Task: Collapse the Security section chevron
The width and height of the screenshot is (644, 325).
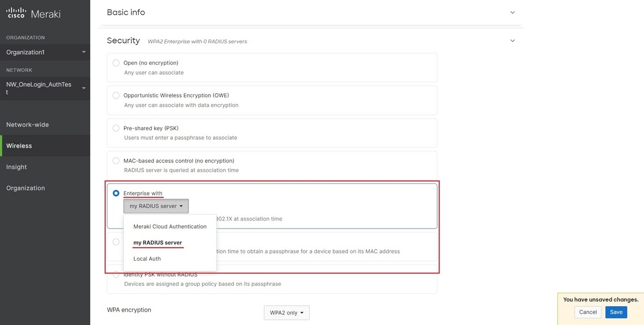Action: pyautogui.click(x=513, y=41)
